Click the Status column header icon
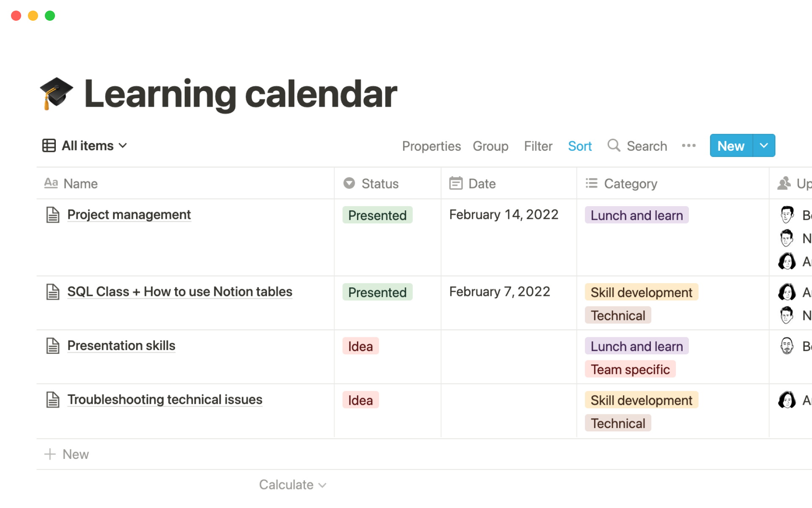This screenshot has height=508, width=812. 349,183
